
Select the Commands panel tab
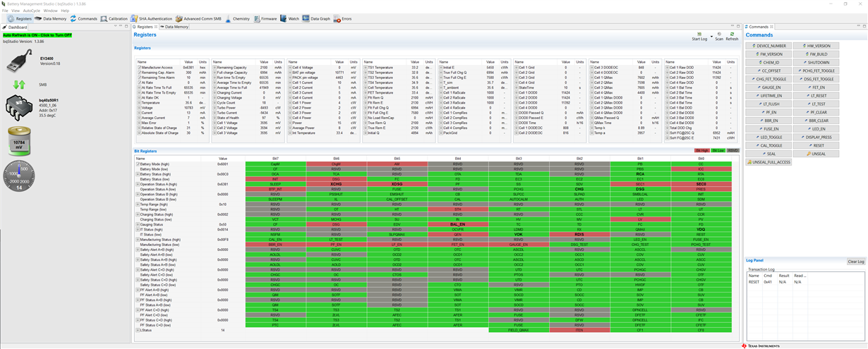759,27
